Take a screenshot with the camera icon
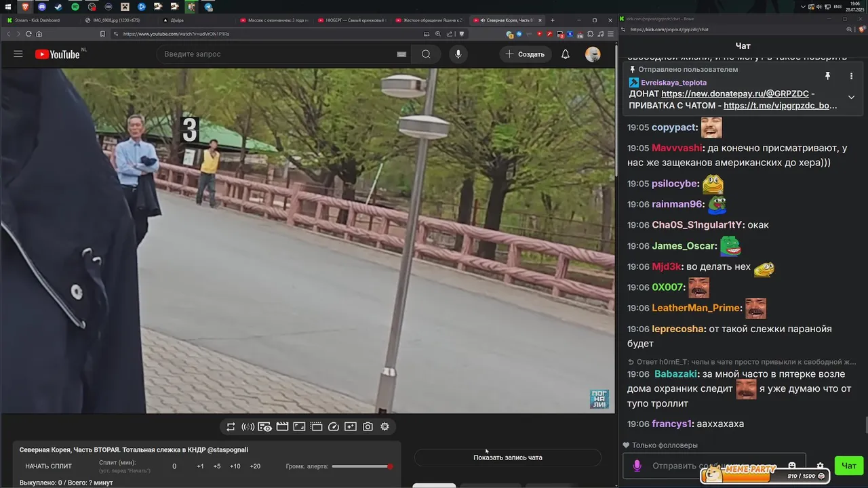Image resolution: width=868 pixels, height=488 pixels. click(368, 426)
